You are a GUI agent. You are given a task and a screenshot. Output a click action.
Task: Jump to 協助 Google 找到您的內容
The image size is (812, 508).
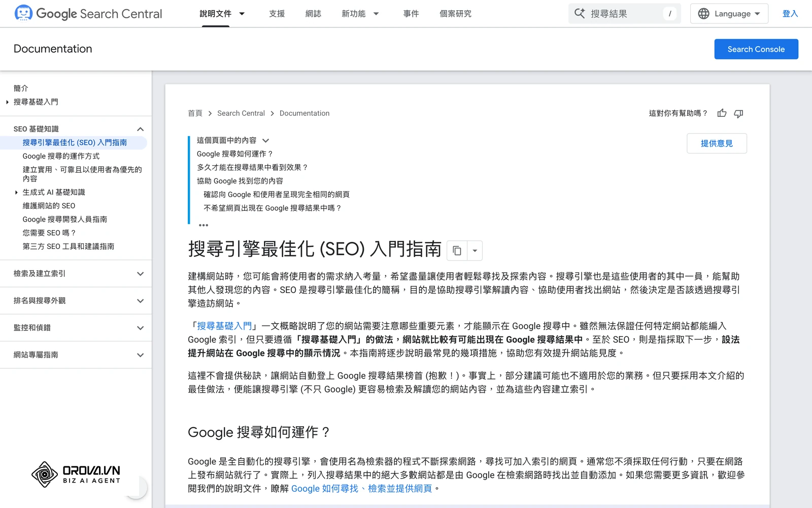240,181
